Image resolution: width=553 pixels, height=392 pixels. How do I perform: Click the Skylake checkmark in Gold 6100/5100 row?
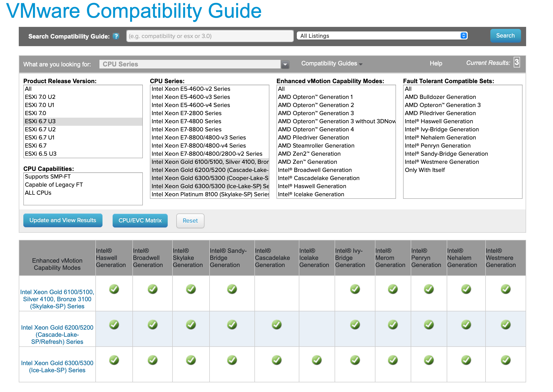(x=191, y=289)
